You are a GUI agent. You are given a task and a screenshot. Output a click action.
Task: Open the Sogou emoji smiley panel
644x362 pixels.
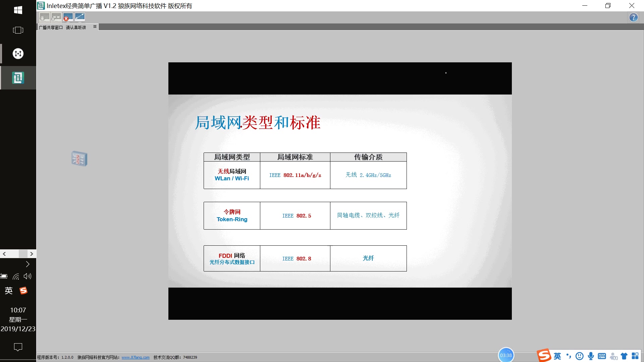coord(580,356)
